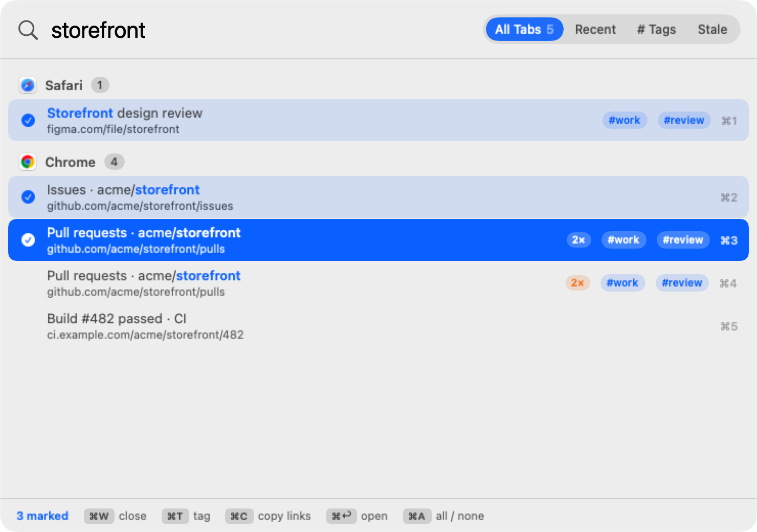Select the Build #482 passed · CI row
Image resolution: width=757 pixels, height=532 pixels.
click(379, 326)
